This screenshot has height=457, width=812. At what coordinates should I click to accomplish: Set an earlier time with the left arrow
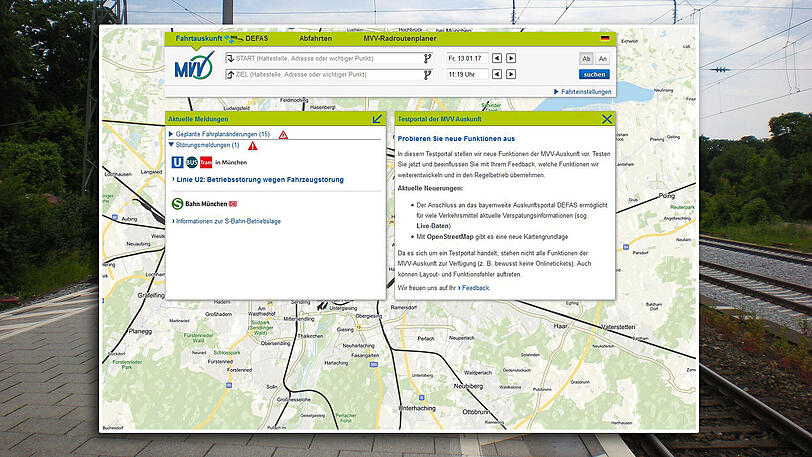[497, 75]
